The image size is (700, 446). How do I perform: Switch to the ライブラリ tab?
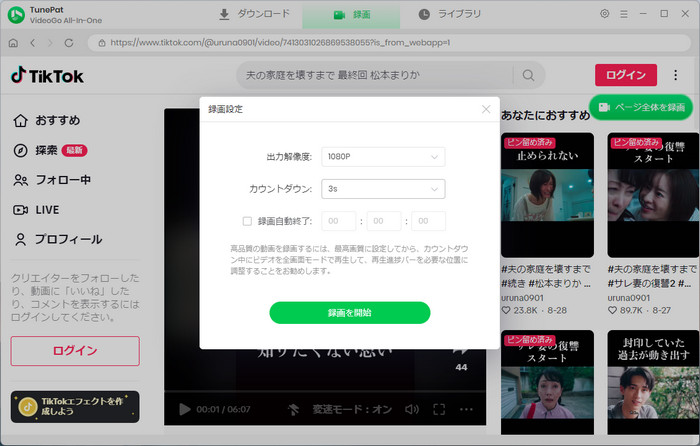point(450,14)
